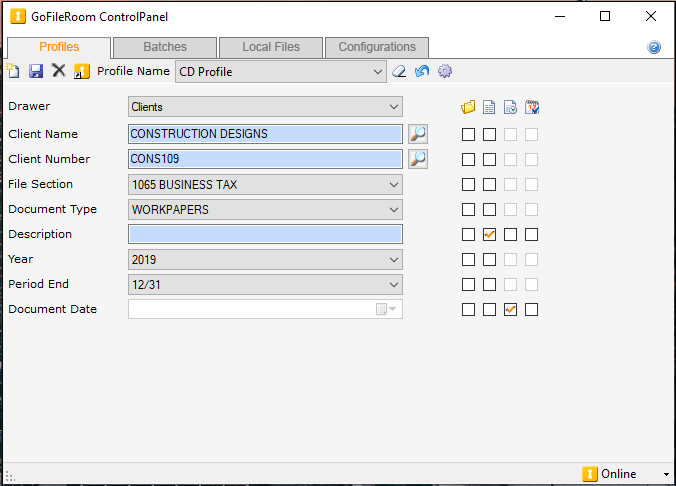Open the Local Files tab
This screenshot has width=676, height=486.
tap(270, 47)
